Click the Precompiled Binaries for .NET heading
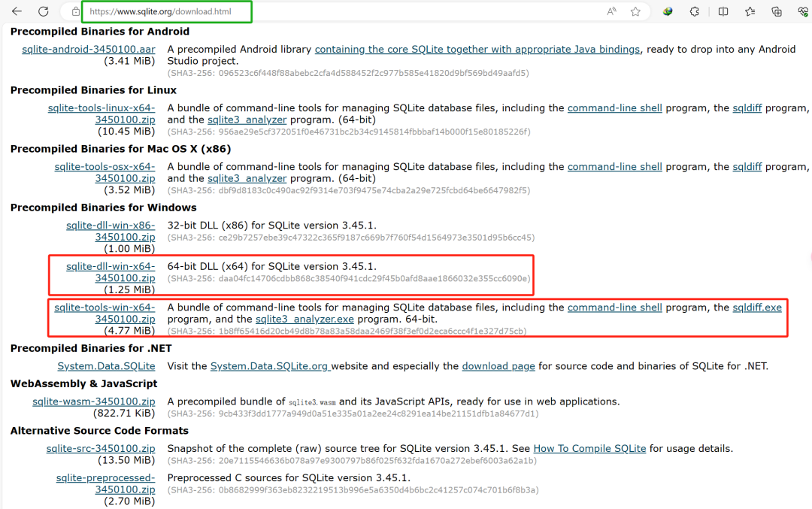 pos(91,349)
